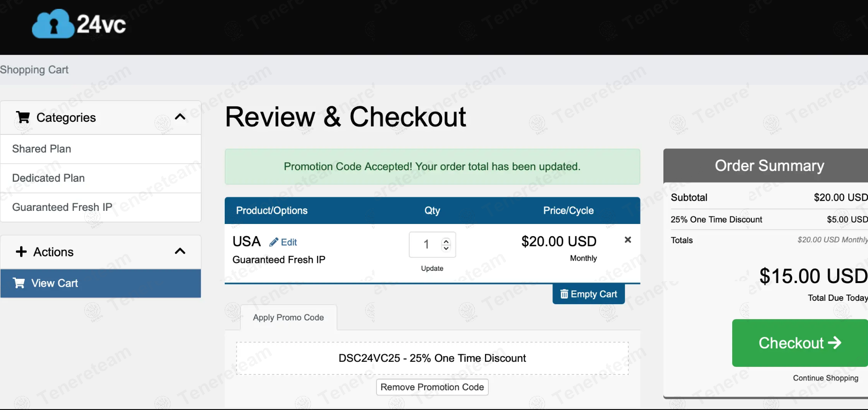Click the Actions plus icon
Image resolution: width=868 pixels, height=410 pixels.
pos(22,252)
